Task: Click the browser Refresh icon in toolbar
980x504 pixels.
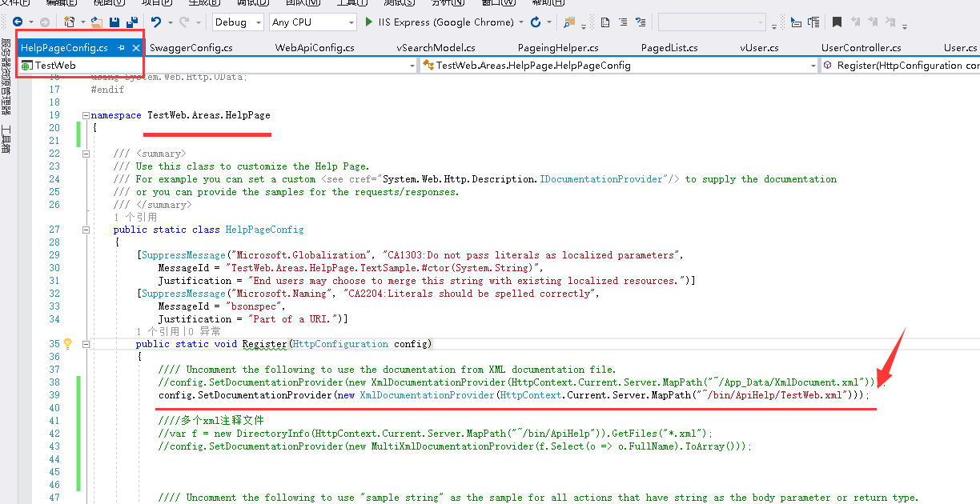Action: point(536,22)
